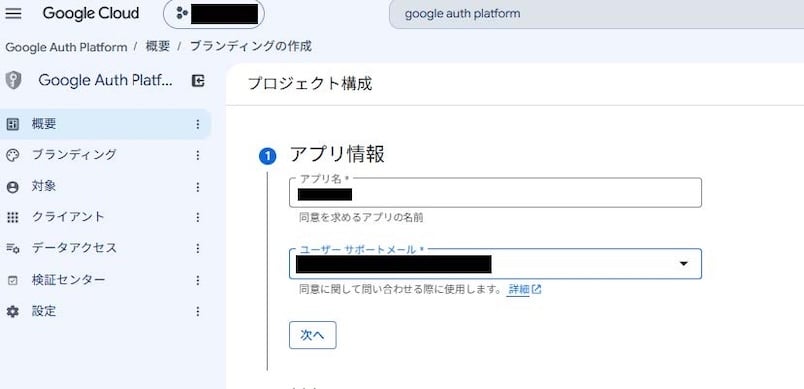Viewport: 804px width, 389px height.
Task: Click the Google Cloud logo
Action: pyautogui.click(x=91, y=13)
